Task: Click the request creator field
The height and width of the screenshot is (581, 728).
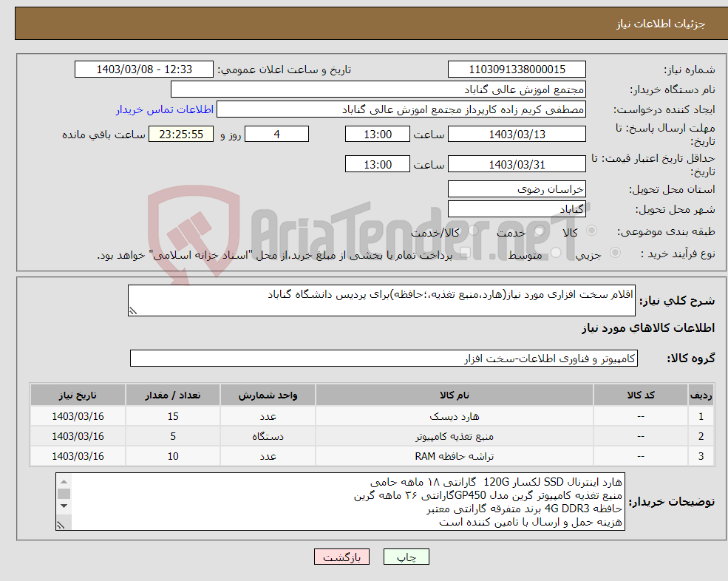Action: tap(401, 109)
